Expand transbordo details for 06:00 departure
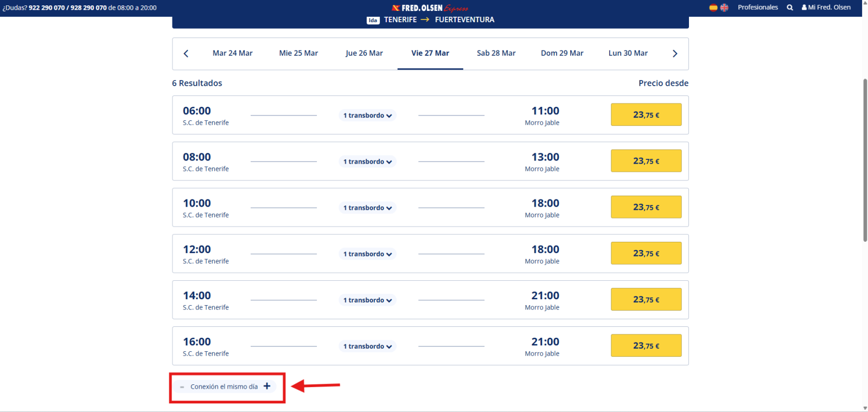 pyautogui.click(x=367, y=115)
